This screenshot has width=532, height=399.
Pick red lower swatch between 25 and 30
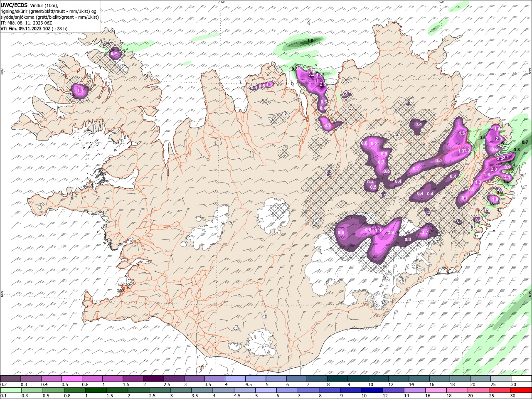click(x=500, y=390)
